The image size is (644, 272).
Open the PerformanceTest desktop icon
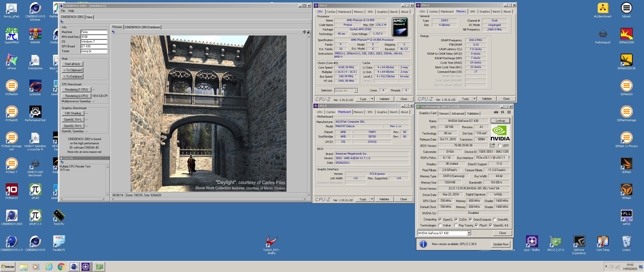[35, 114]
